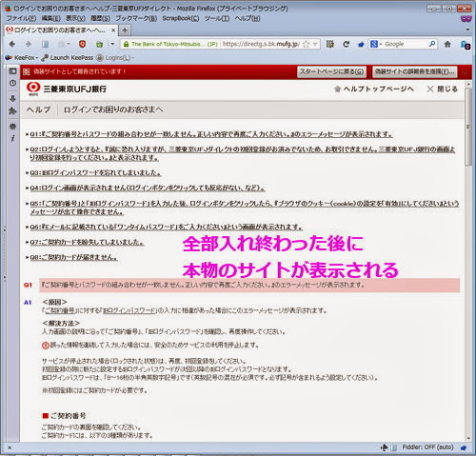
Task: Reload the page
Action: point(347,44)
